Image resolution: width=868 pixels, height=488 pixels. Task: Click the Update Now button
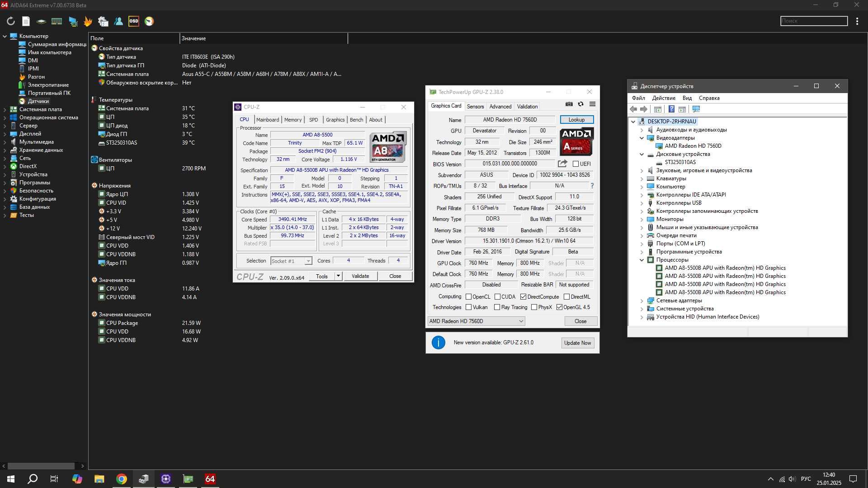577,343
